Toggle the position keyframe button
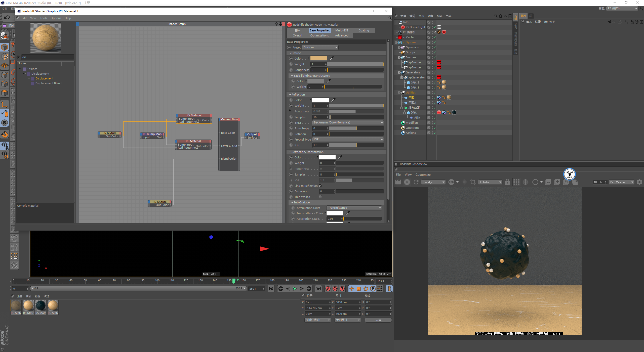 click(352, 289)
